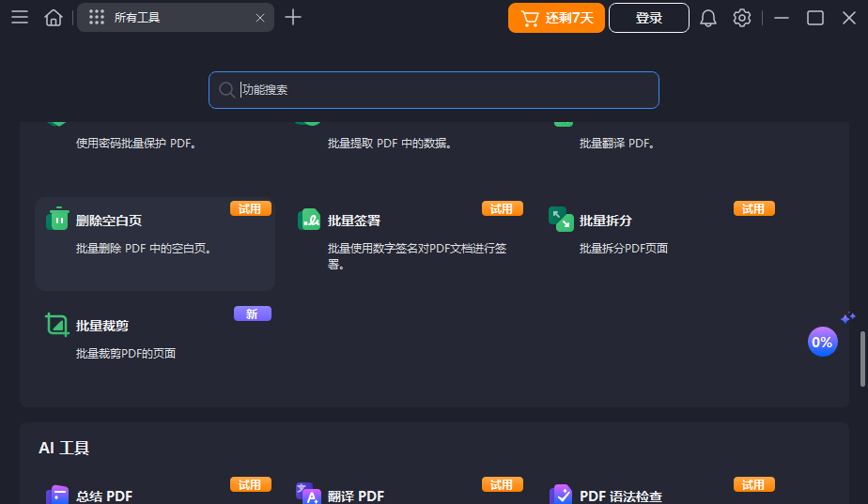Image resolution: width=868 pixels, height=504 pixels.
Task: Go to the Home screen icon
Action: pyautogui.click(x=54, y=18)
